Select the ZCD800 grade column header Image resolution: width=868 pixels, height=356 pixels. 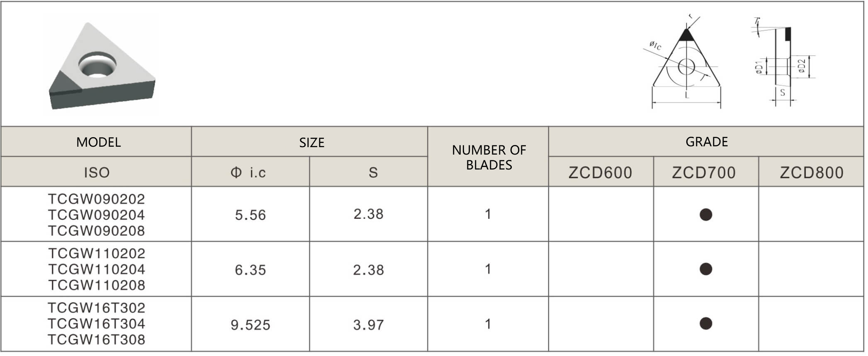pos(812,172)
